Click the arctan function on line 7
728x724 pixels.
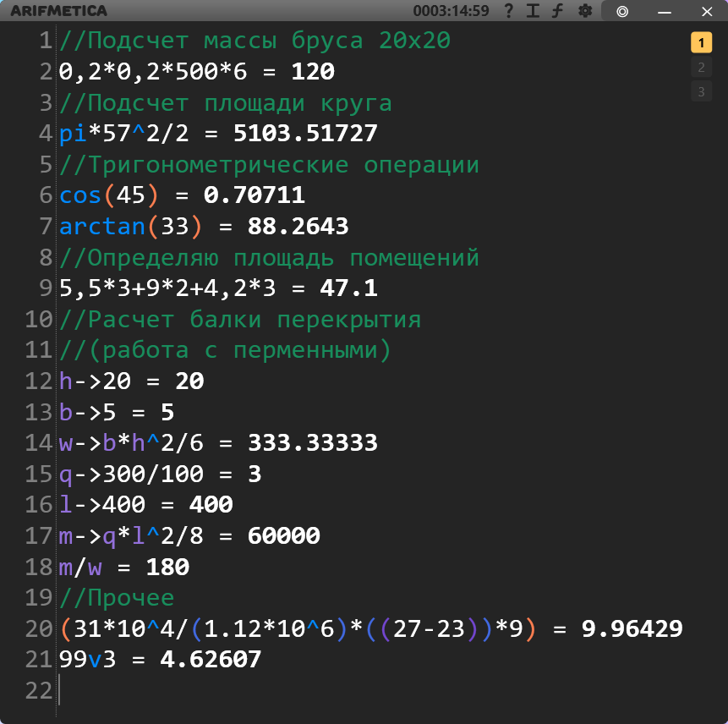click(x=101, y=227)
